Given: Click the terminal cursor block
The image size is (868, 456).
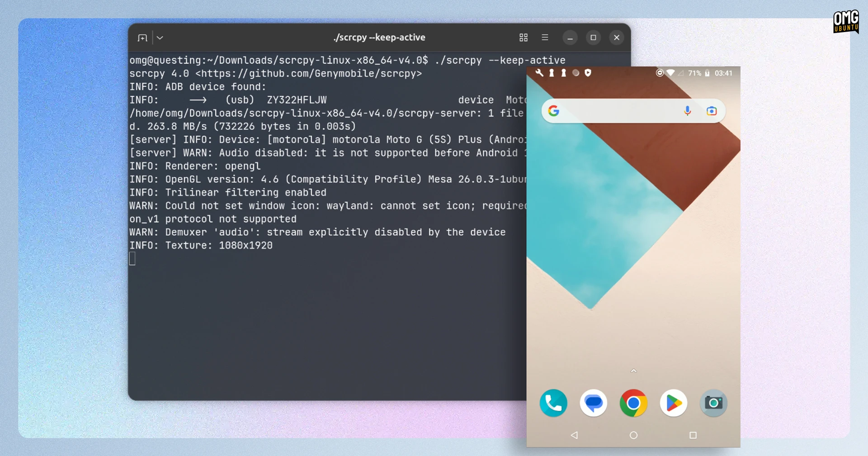Looking at the screenshot, I should (x=132, y=259).
